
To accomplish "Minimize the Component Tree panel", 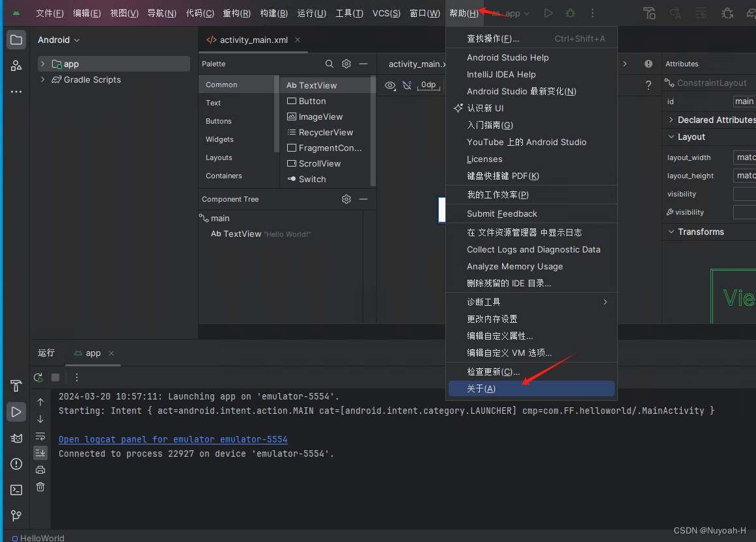I will pyautogui.click(x=363, y=199).
